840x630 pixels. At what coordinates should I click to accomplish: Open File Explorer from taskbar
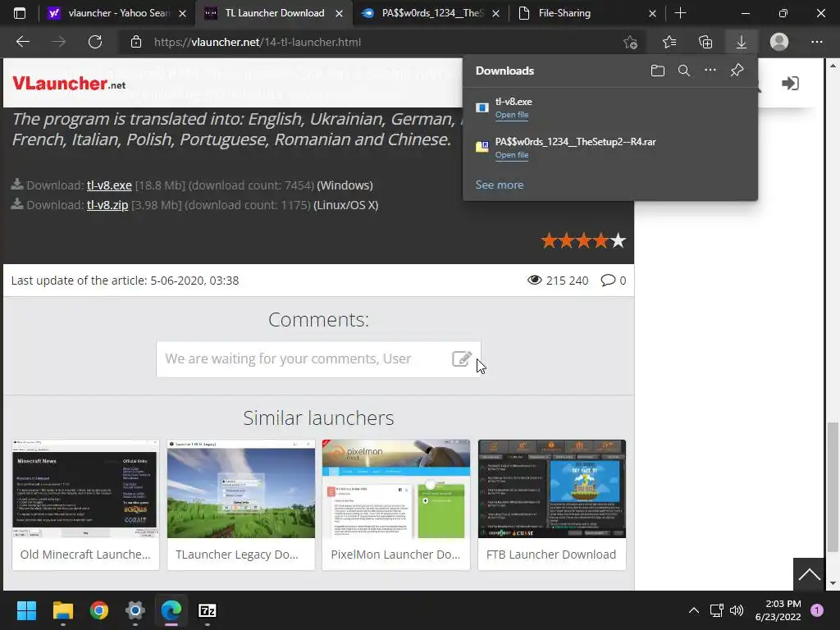pyautogui.click(x=62, y=610)
